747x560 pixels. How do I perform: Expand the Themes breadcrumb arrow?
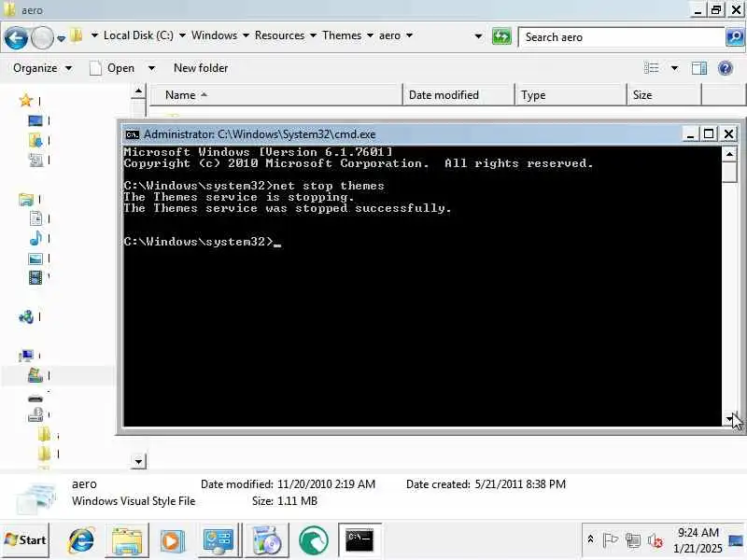(x=370, y=35)
